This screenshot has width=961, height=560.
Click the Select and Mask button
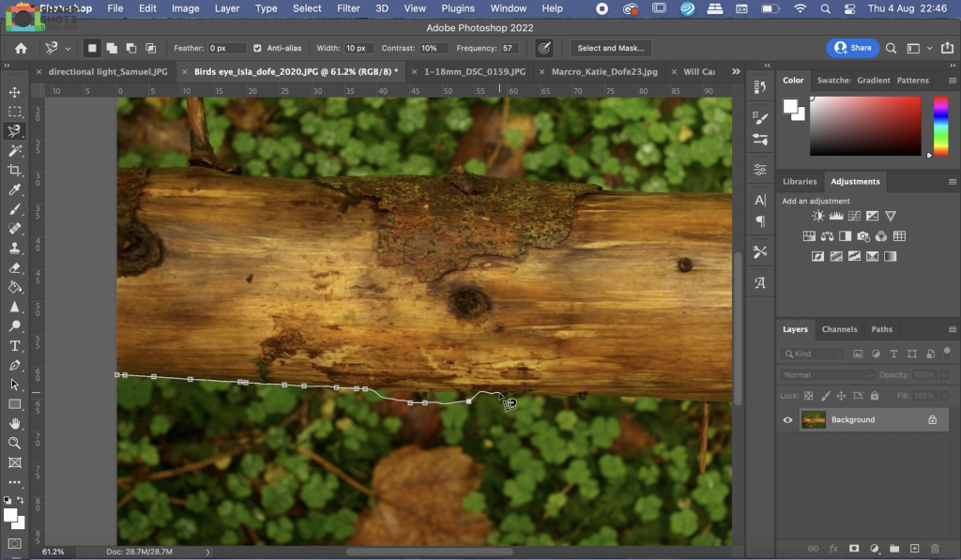click(x=609, y=48)
